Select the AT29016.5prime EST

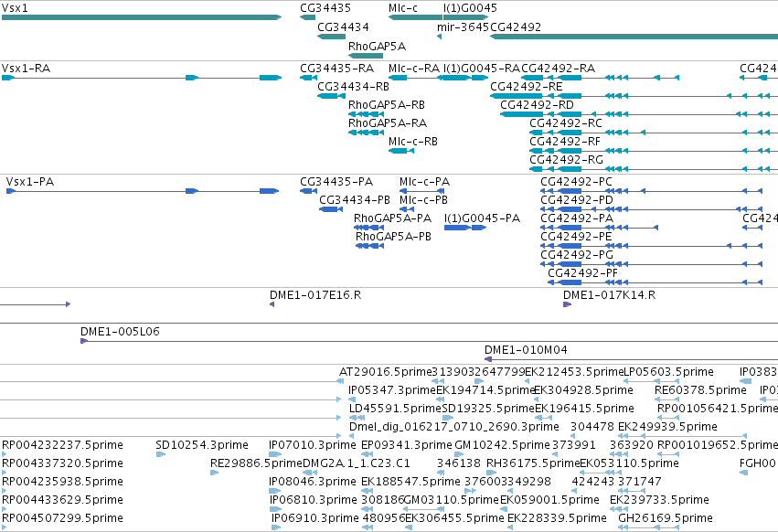coord(340,381)
